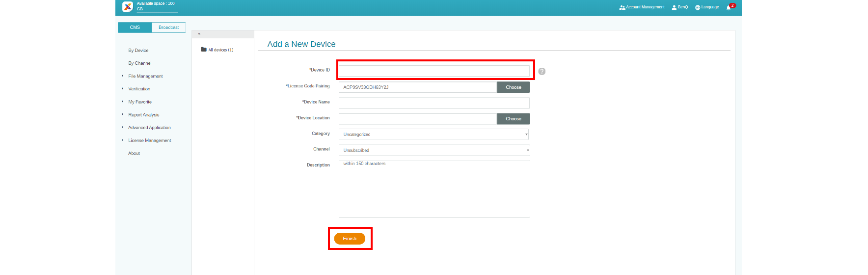This screenshot has width=868, height=275.
Task: Click the Device ID help question mark
Action: (542, 71)
